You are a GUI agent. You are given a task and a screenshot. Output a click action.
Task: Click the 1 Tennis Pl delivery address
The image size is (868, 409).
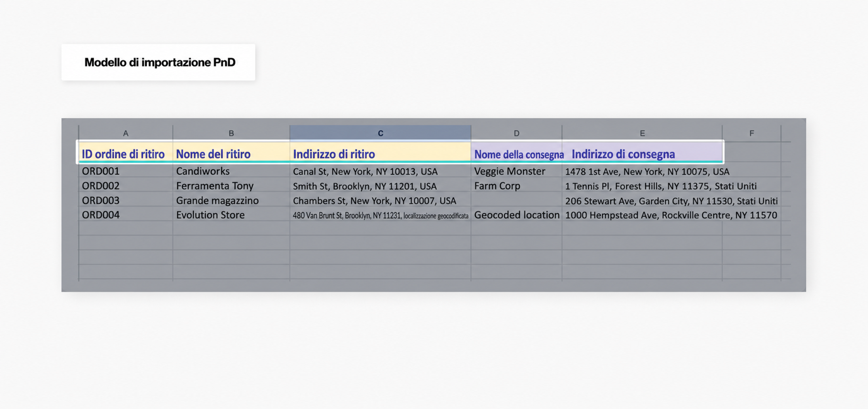pos(661,186)
